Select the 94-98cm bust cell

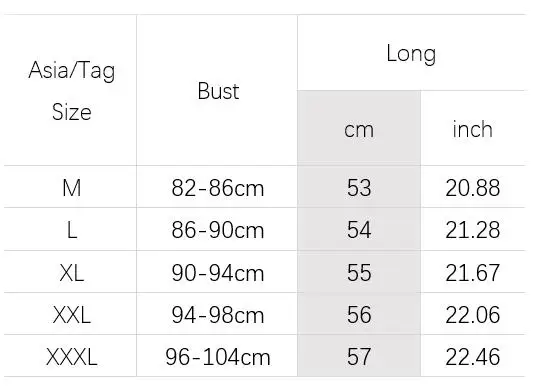coord(218,315)
